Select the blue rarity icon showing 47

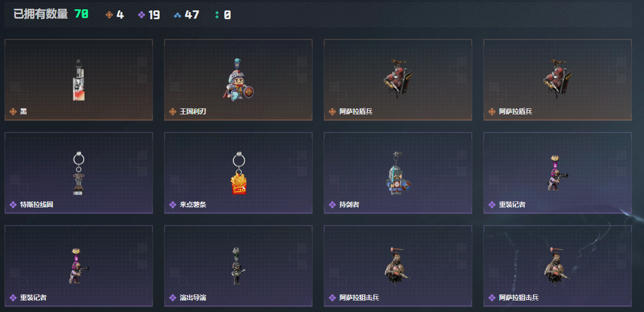coord(178,15)
